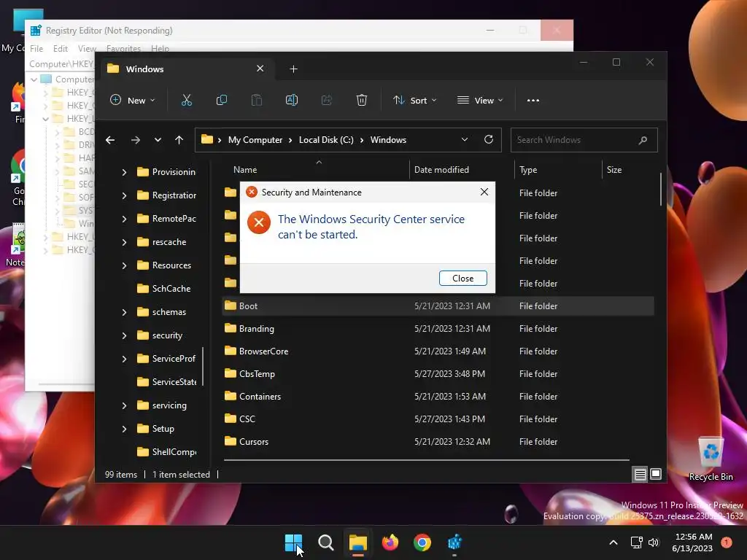Expand the Provisioning folder in tree
The height and width of the screenshot is (560, 747).
click(x=124, y=172)
